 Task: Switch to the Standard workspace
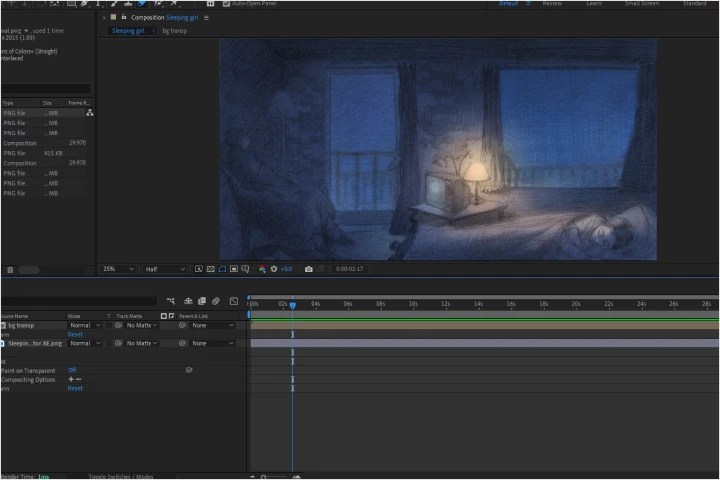point(694,3)
